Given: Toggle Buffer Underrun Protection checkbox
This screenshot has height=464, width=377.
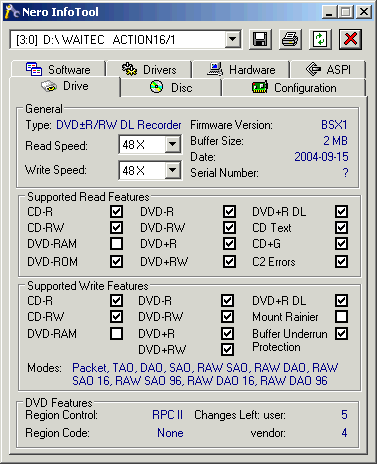Looking at the screenshot, I should tap(342, 334).
